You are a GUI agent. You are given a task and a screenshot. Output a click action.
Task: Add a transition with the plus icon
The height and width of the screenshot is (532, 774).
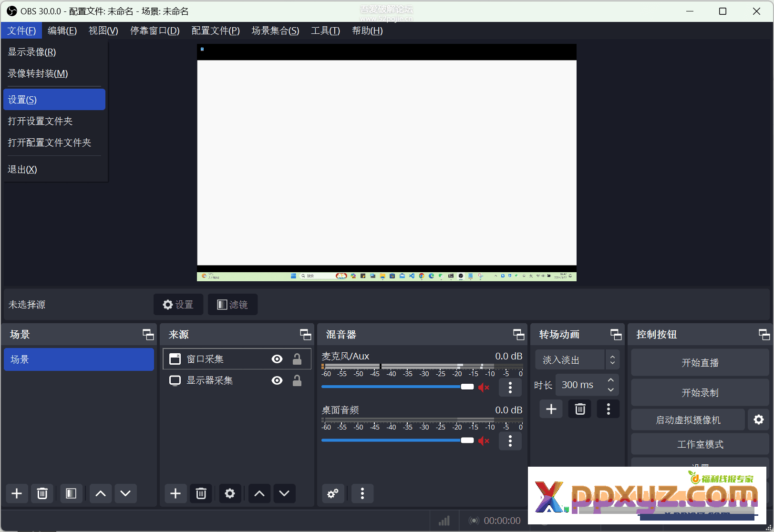pyautogui.click(x=551, y=409)
